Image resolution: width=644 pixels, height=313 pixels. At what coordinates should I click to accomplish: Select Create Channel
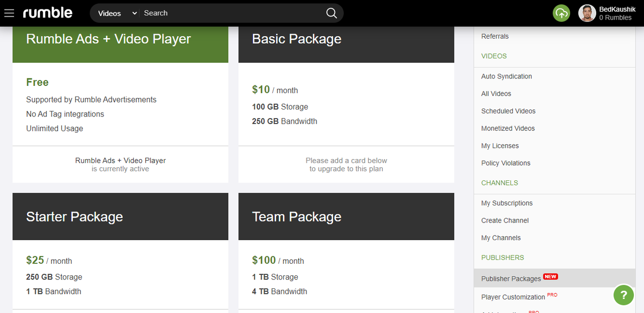(x=505, y=221)
